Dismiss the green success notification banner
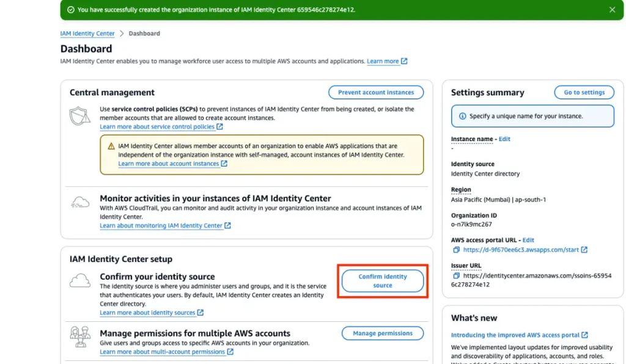 pos(612,10)
